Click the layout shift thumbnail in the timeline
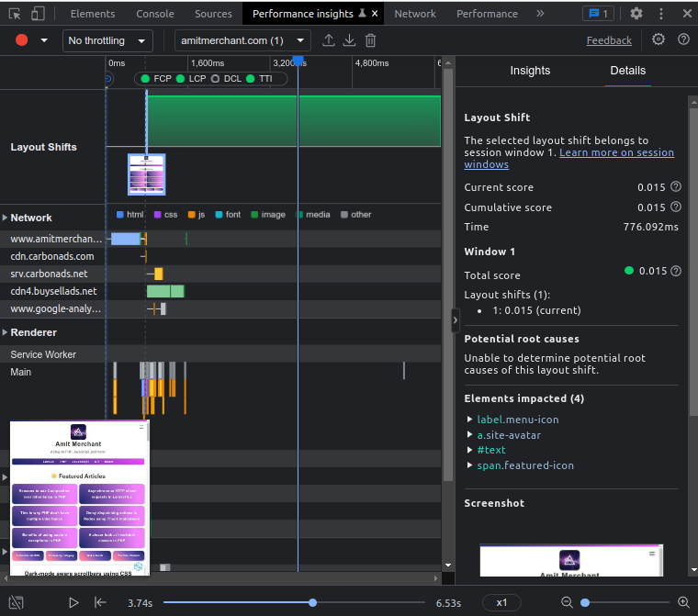This screenshot has height=616, width=698. coord(146,174)
